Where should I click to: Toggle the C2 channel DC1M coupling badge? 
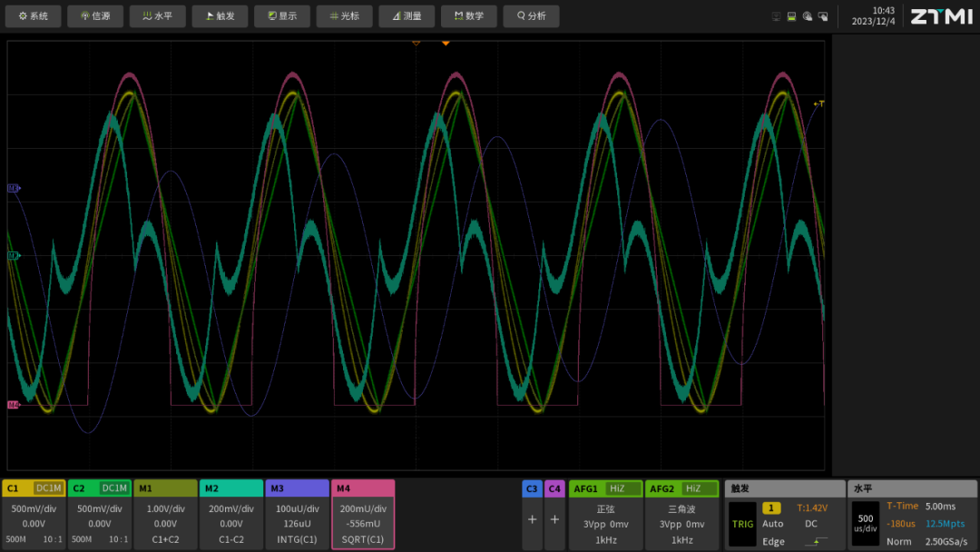pyautogui.click(x=114, y=488)
